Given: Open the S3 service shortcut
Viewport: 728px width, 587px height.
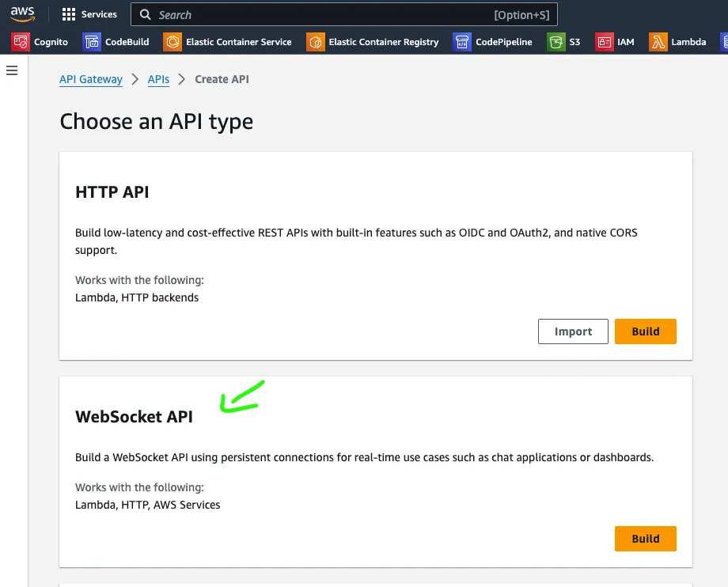Looking at the screenshot, I should pyautogui.click(x=564, y=41).
